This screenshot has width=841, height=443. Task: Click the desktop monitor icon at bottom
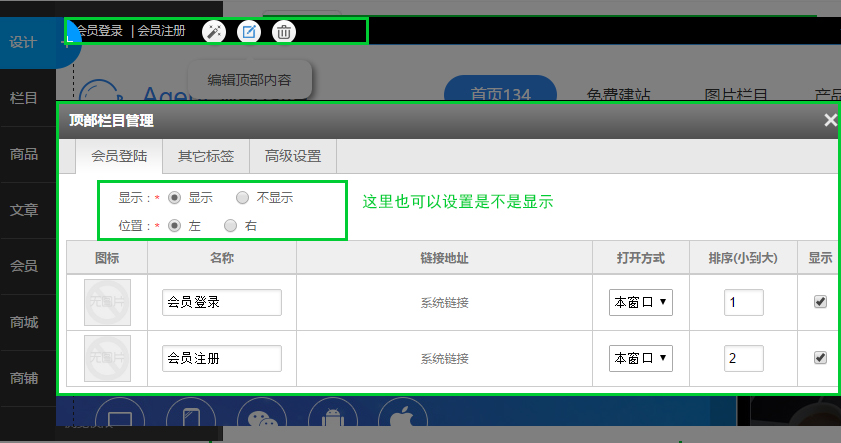coord(120,419)
